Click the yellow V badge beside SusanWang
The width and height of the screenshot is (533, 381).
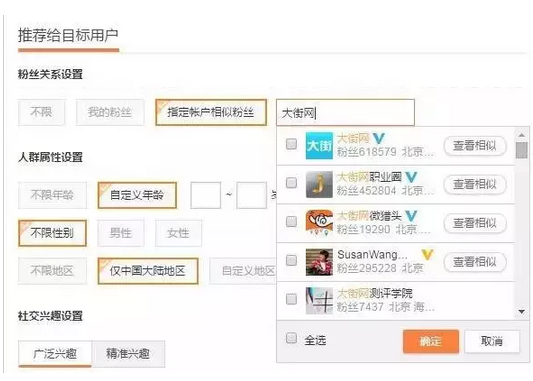point(427,254)
